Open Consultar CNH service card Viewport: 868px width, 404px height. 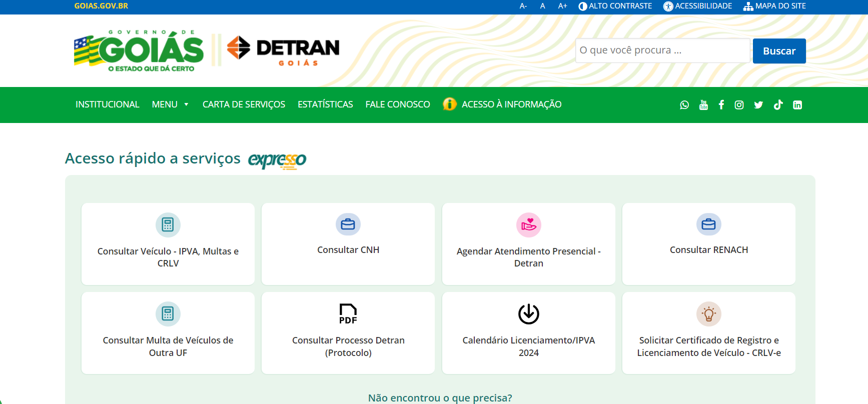tap(348, 244)
